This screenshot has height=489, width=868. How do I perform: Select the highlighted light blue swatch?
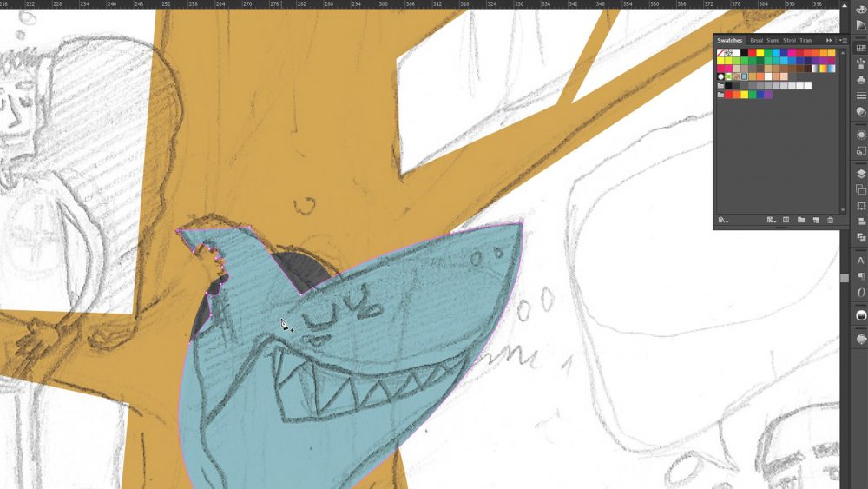(x=745, y=76)
